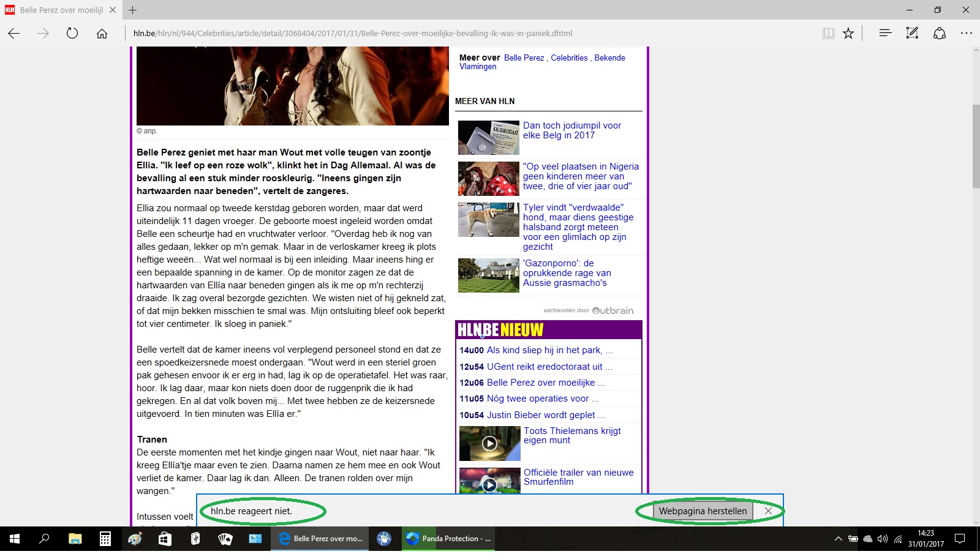
Task: Open the clock and date flyout
Action: click(925, 539)
